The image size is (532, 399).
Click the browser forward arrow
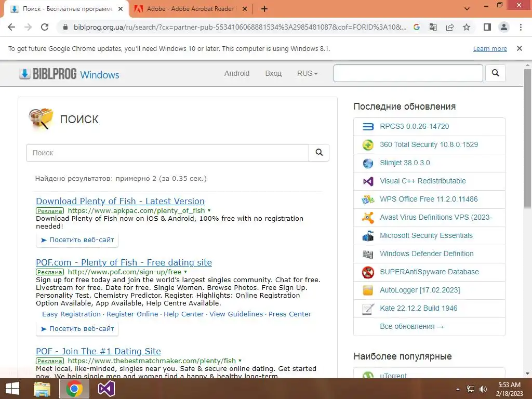tap(28, 27)
